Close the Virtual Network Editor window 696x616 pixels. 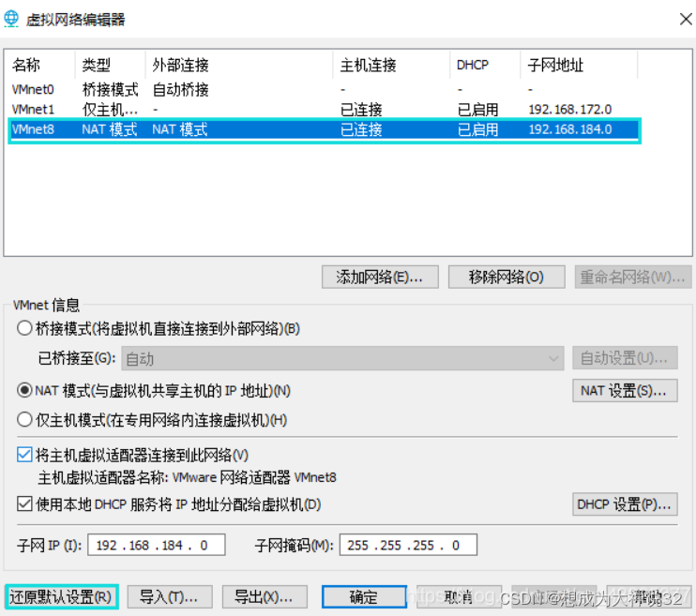686,19
